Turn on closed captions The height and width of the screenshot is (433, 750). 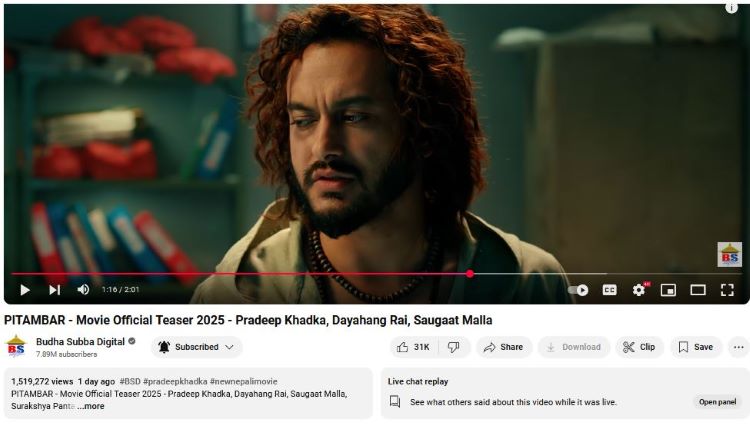pyautogui.click(x=609, y=290)
